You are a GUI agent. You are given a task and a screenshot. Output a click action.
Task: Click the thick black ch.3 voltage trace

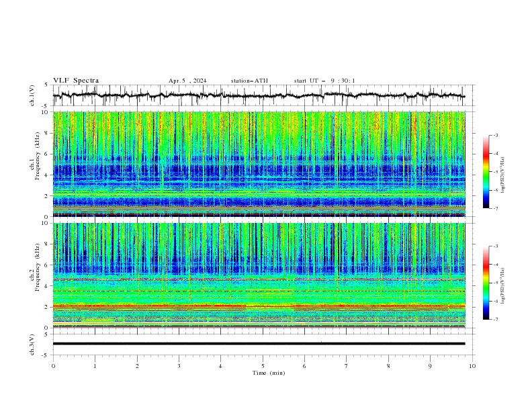pos(259,344)
